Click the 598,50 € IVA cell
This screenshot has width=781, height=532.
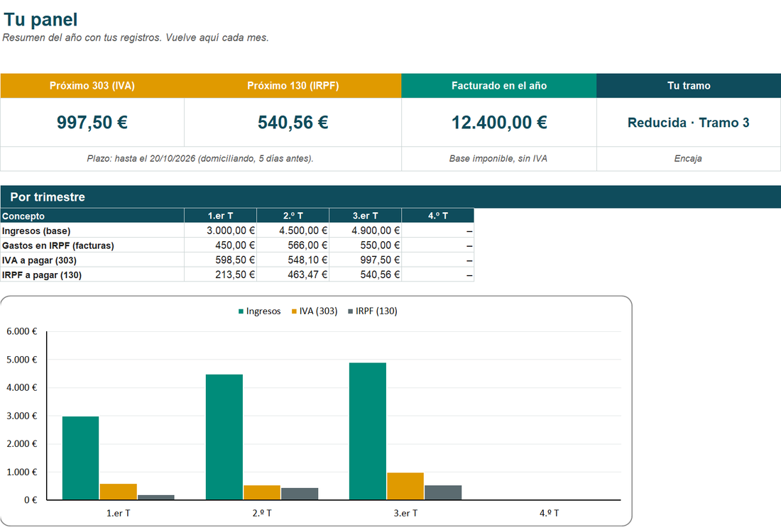tap(220, 260)
